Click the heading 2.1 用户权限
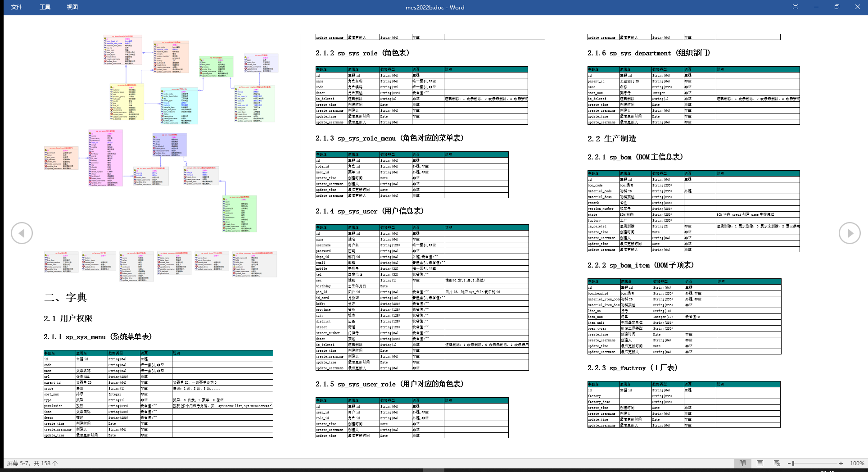The image size is (868, 472). pyautogui.click(x=68, y=318)
